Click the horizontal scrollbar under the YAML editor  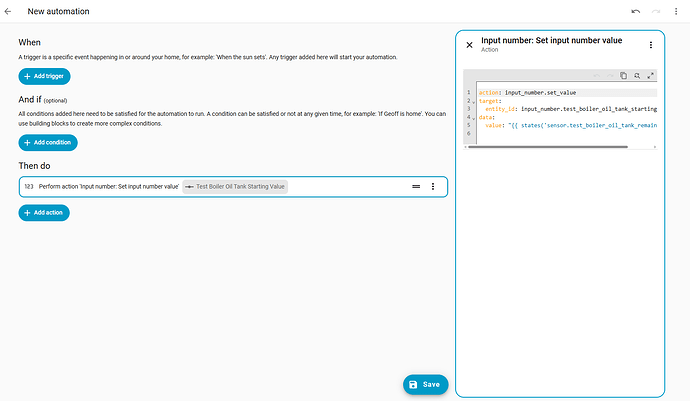tap(548, 147)
